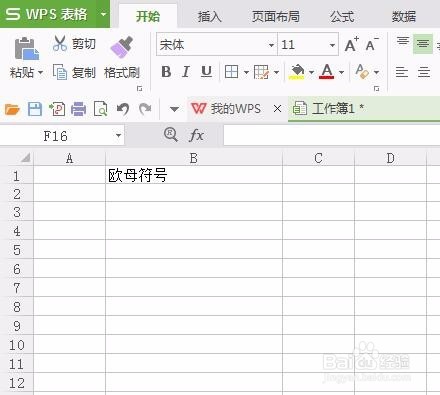Increase font size with A+ icon
The image size is (440, 395).
(x=351, y=44)
